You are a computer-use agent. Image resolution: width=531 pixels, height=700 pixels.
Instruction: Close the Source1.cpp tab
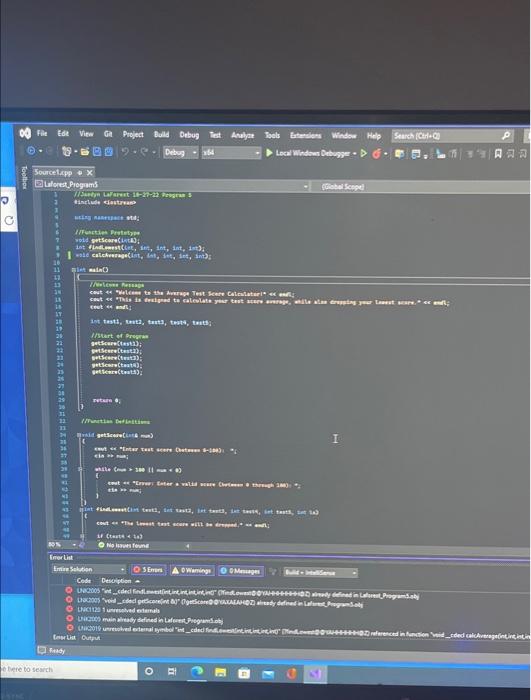[89, 173]
